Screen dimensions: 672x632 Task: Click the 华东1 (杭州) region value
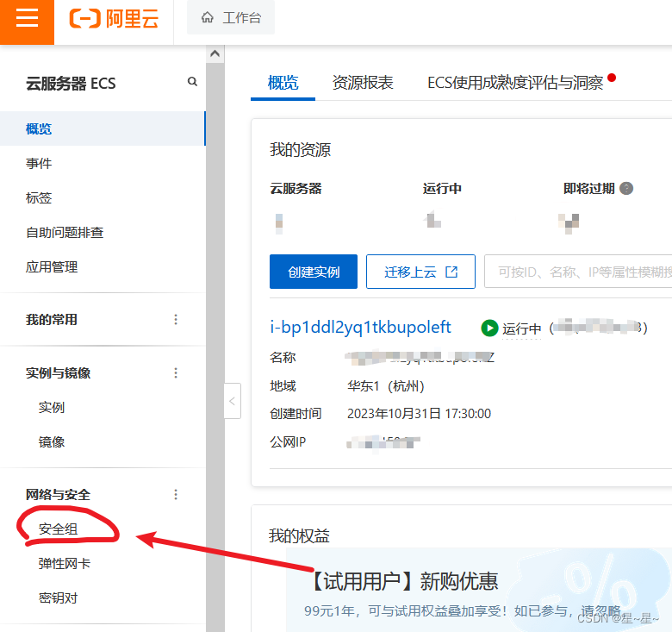click(386, 386)
